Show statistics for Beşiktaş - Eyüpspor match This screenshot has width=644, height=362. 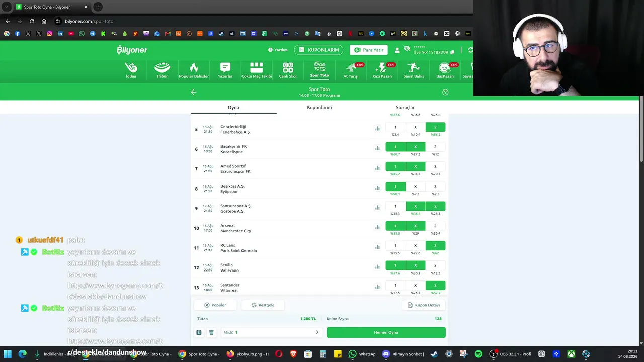[377, 188]
